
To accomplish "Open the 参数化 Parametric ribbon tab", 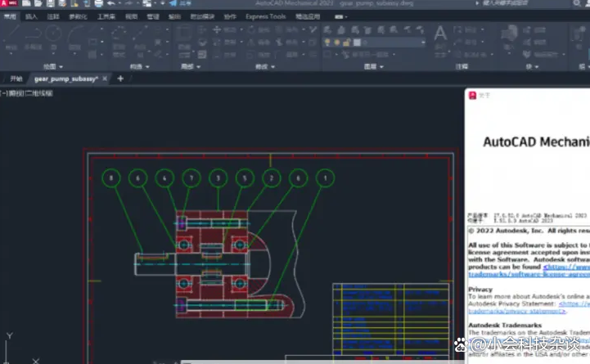I will point(78,16).
